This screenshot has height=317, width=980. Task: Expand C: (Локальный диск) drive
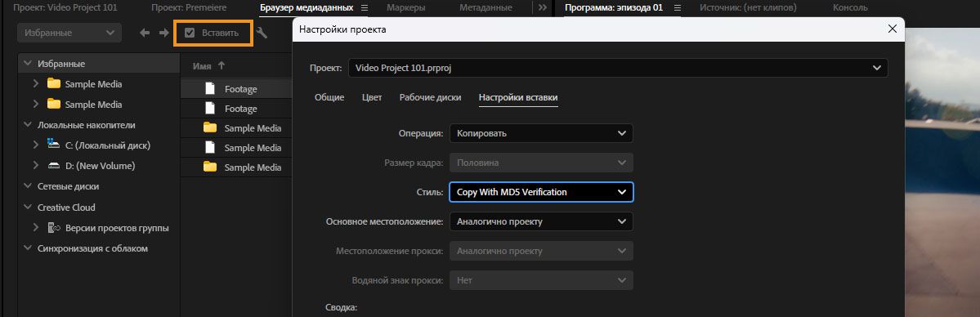(x=36, y=145)
